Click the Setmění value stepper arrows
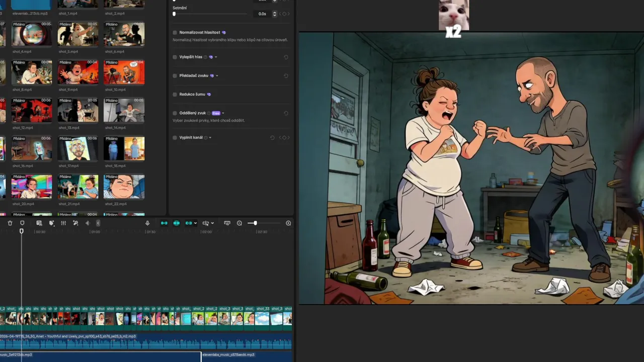The width and height of the screenshot is (644, 362). [x=274, y=14]
